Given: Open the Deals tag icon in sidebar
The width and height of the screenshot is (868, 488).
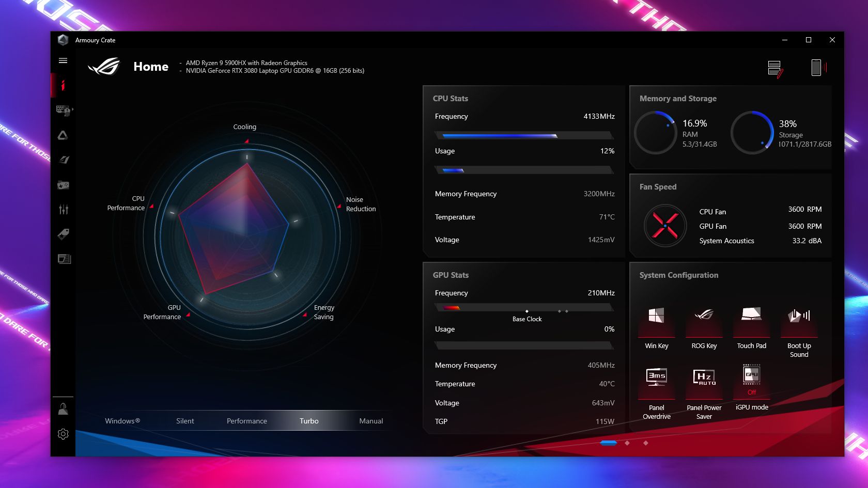Looking at the screenshot, I should (x=63, y=234).
